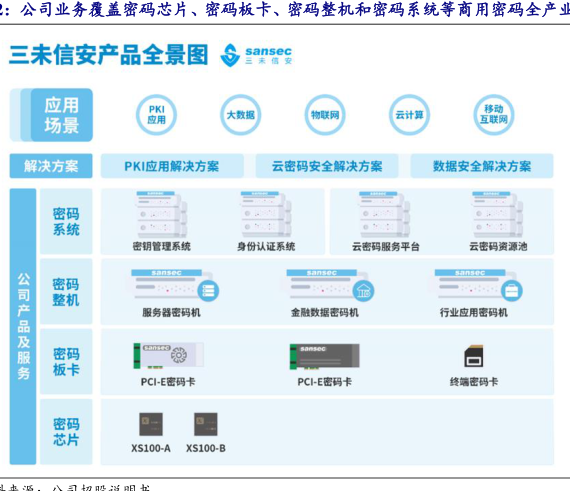Select the 公司产品及服务 vertical bar
Screen dimensions: 570x491
[23, 326]
